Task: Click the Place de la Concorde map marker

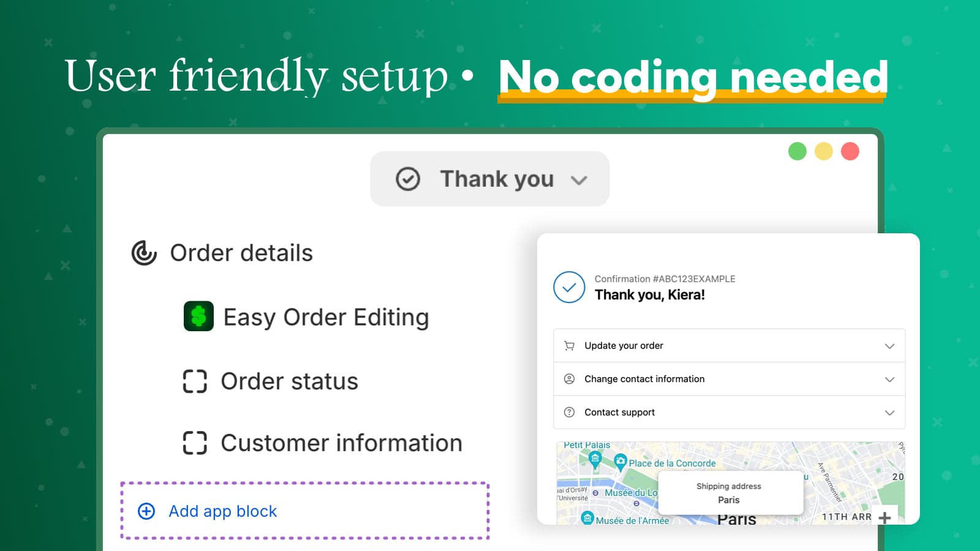Action: click(x=620, y=462)
